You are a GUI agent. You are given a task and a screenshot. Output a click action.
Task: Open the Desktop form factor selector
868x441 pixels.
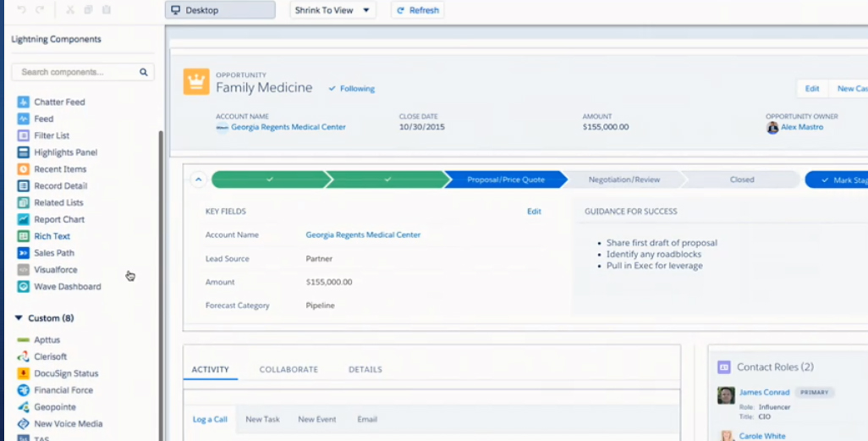(x=220, y=10)
